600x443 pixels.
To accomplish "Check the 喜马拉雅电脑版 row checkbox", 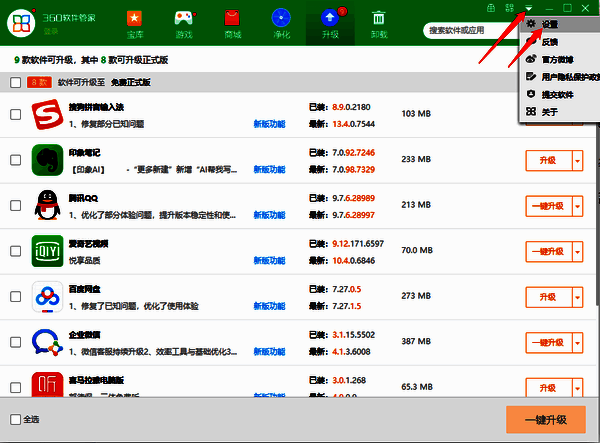I will click(x=16, y=388).
